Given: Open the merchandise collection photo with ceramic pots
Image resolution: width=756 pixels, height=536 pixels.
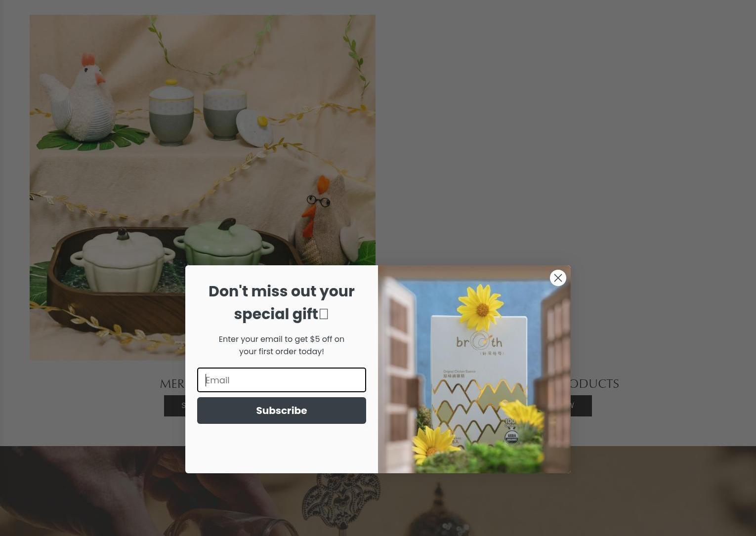Looking at the screenshot, I should click(203, 138).
